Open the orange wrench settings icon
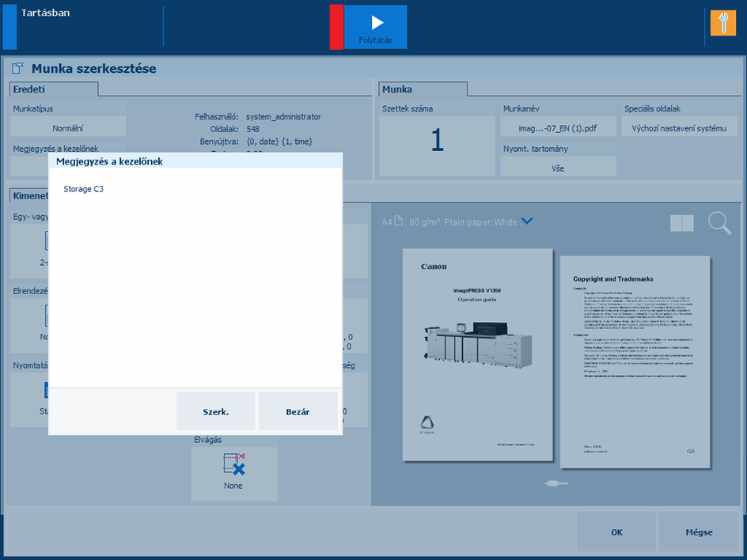 [722, 23]
